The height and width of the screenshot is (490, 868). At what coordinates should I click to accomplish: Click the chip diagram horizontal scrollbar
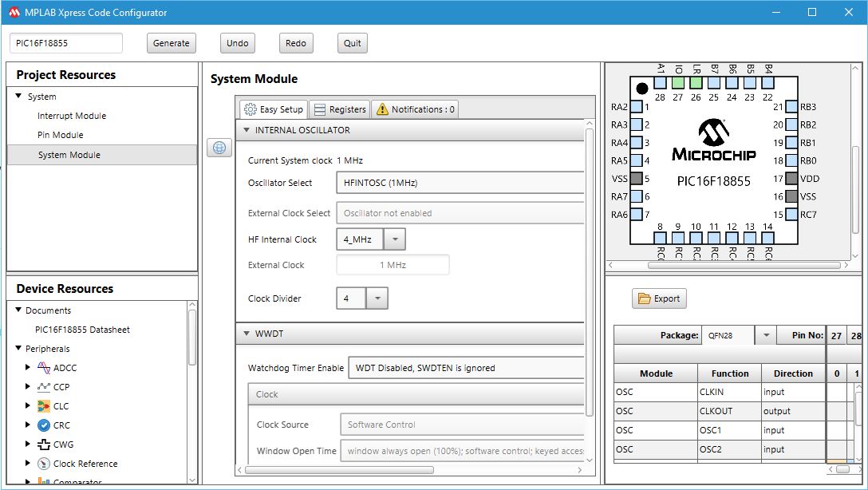pos(744,265)
